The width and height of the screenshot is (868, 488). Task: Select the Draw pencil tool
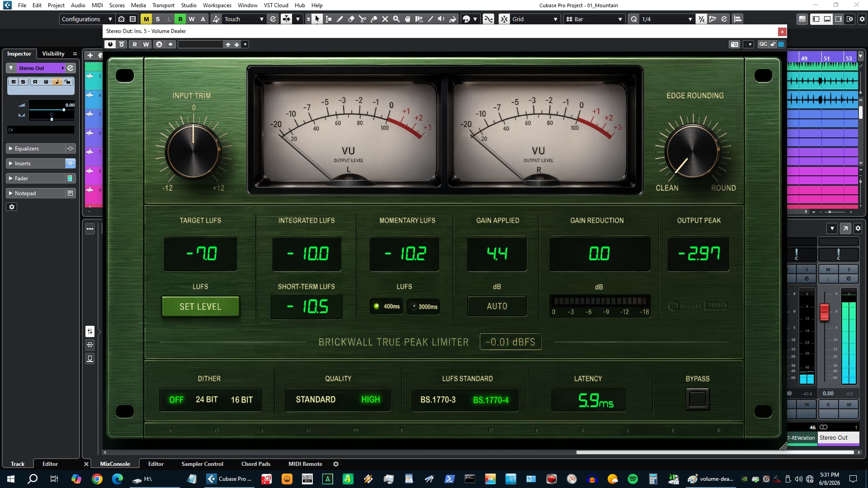click(340, 19)
